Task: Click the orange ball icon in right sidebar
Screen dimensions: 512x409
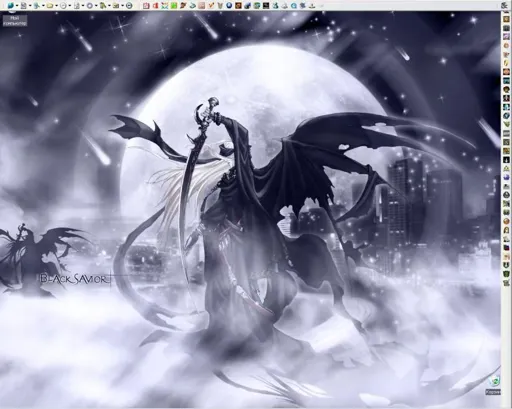Action: tap(507, 221)
